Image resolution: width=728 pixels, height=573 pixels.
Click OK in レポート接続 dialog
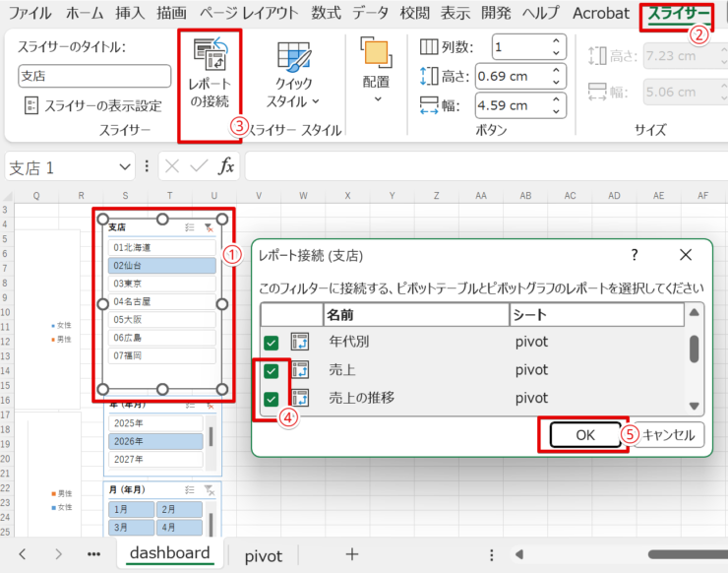coord(585,435)
